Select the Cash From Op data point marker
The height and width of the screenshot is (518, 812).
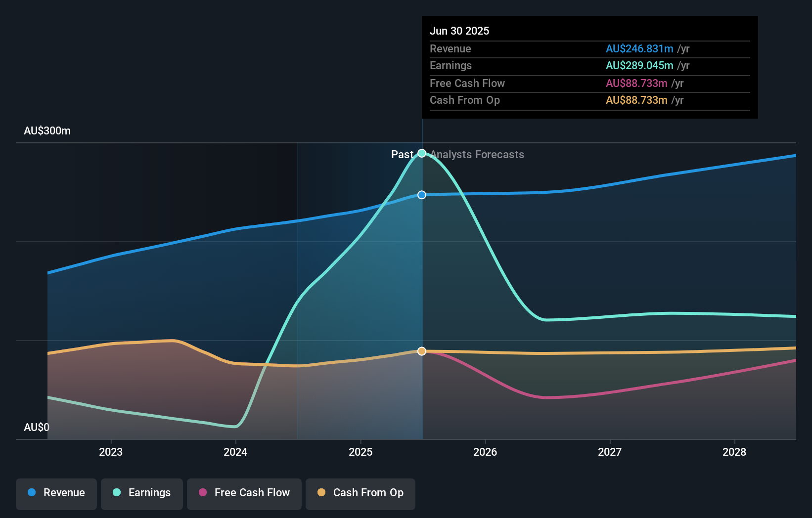[422, 351]
